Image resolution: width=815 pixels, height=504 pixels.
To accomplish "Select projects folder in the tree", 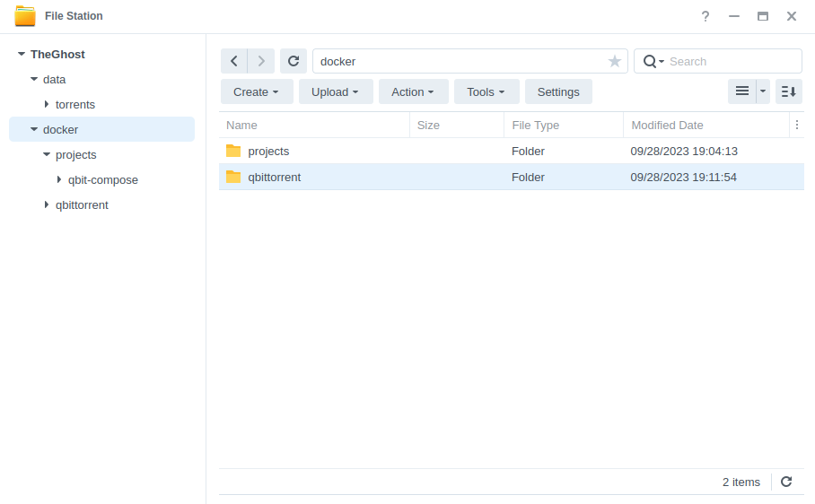I will [x=76, y=154].
